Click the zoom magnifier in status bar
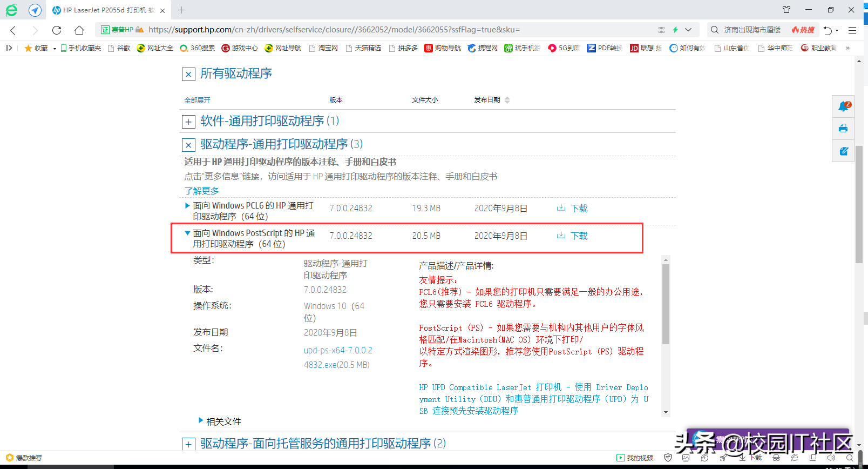This screenshot has height=469, width=868. 850,458
